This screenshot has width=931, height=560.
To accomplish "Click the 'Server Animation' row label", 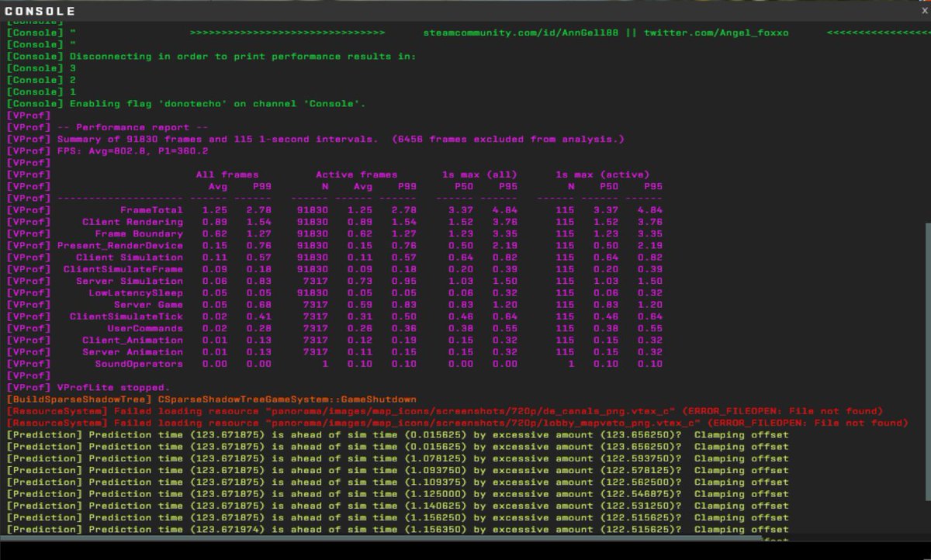I will click(x=133, y=352).
